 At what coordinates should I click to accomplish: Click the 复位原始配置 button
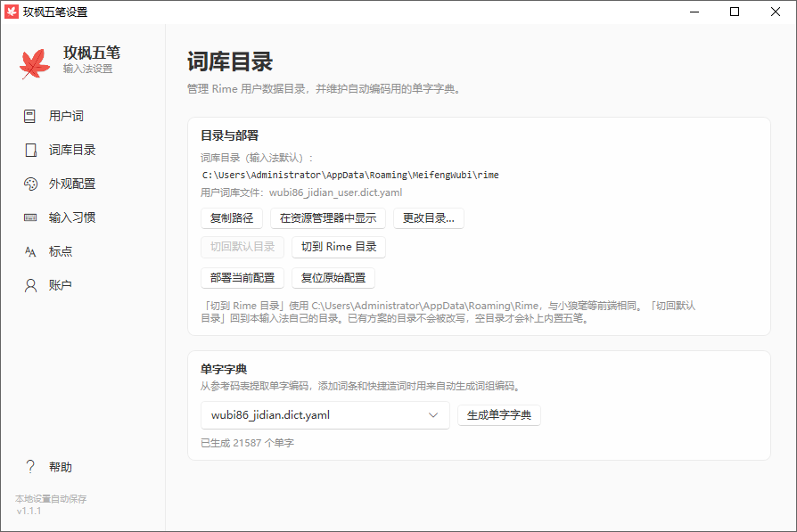pyautogui.click(x=333, y=278)
